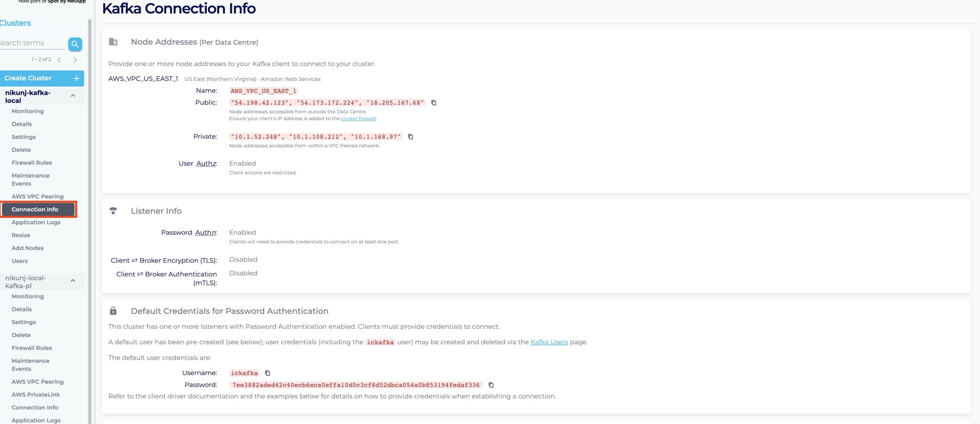Click the search magnifier icon button

coord(75,44)
